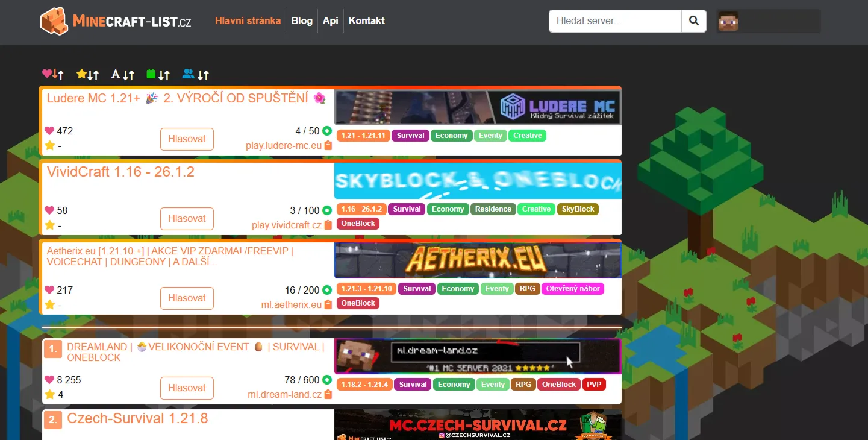Vote Hlasovat for VividCraft

click(x=187, y=218)
